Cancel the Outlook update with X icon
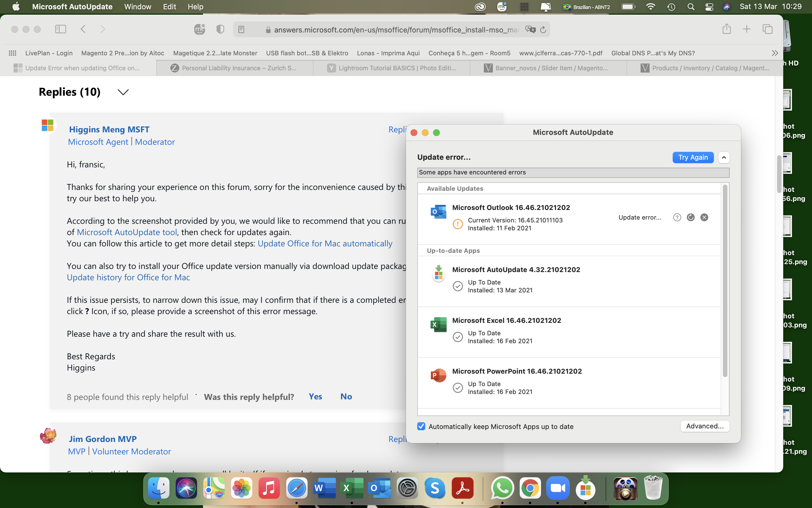This screenshot has height=508, width=812. pyautogui.click(x=704, y=217)
